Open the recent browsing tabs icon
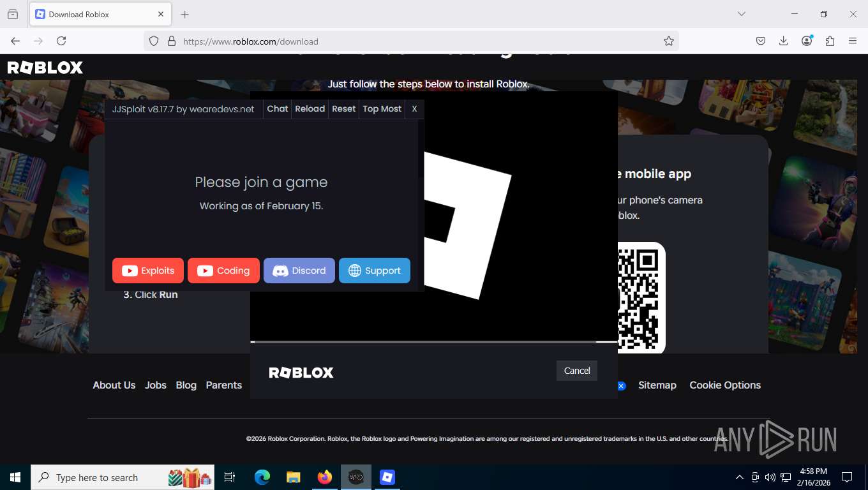The image size is (868, 490). [x=13, y=14]
